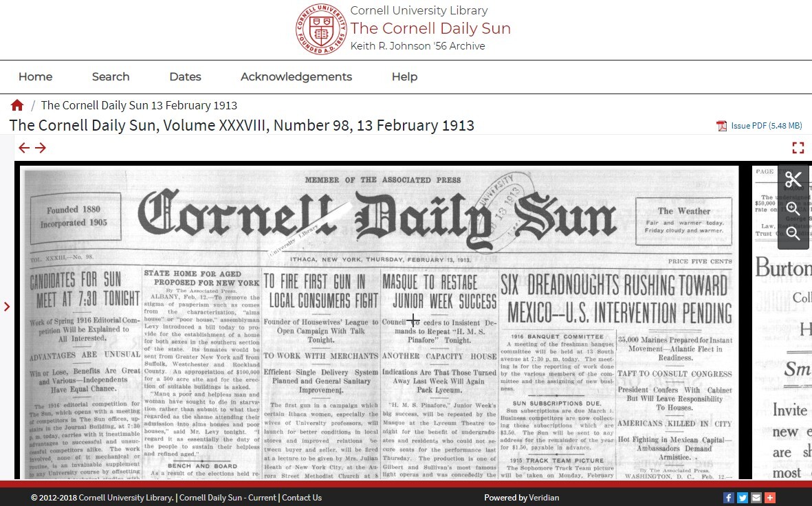Share this issue on Twitter
The width and height of the screenshot is (812, 506).
[x=743, y=497]
